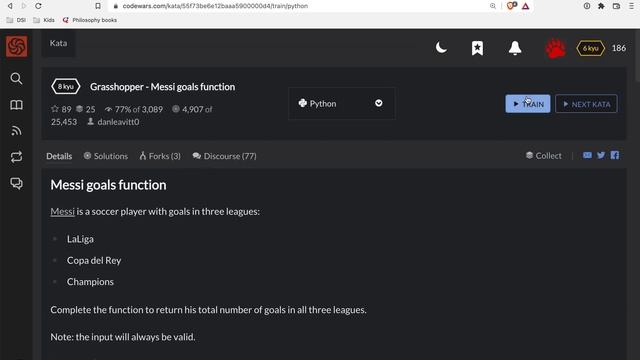
Task: Toggle dark mode with the moon icon
Action: click(441, 48)
